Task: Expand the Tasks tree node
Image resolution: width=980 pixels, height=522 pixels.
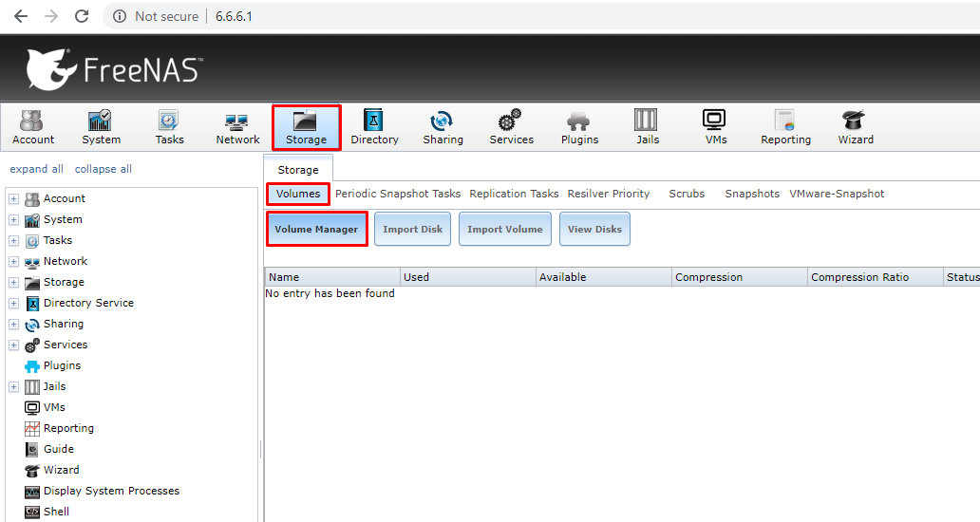Action: tap(13, 240)
